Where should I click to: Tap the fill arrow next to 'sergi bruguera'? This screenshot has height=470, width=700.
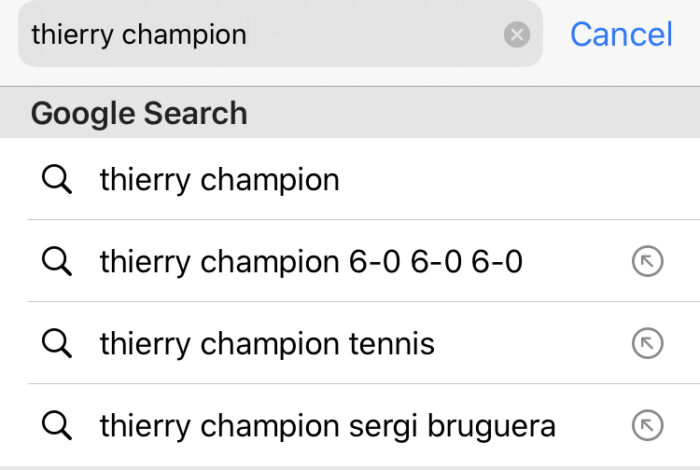coord(647,425)
